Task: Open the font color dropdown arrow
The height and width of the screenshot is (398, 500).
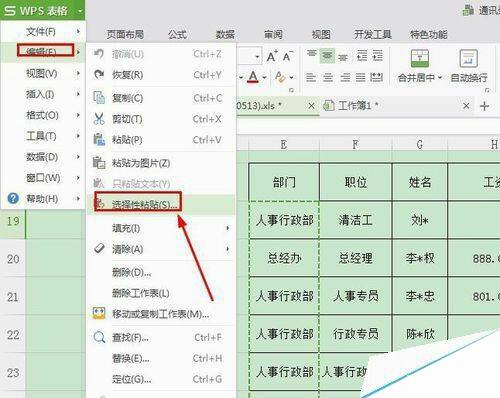Action: coord(264,78)
